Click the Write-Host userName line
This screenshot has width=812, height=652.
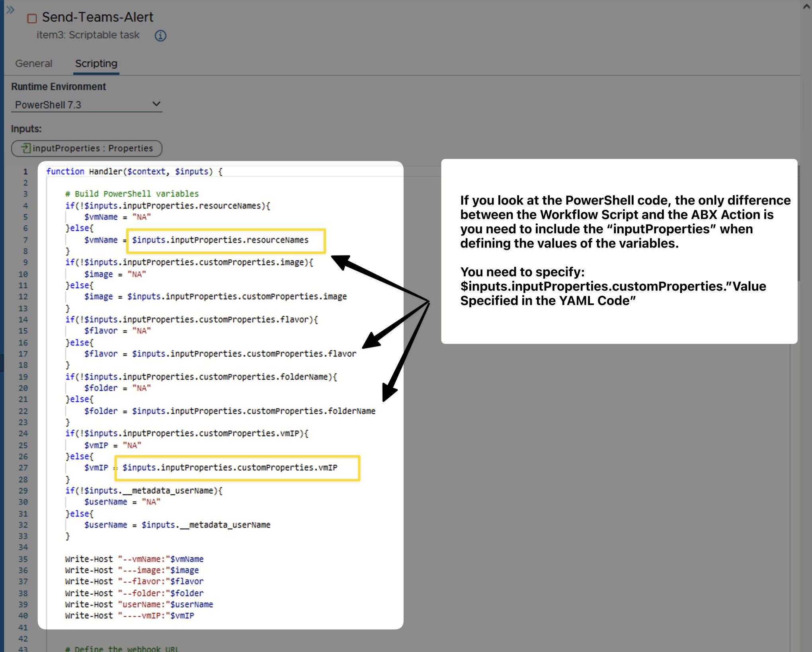139,604
